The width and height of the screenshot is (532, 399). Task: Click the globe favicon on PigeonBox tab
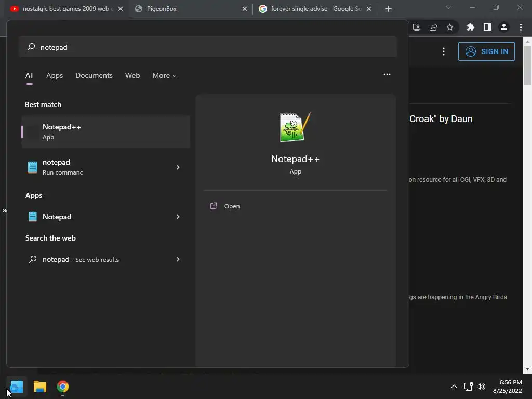coord(138,9)
